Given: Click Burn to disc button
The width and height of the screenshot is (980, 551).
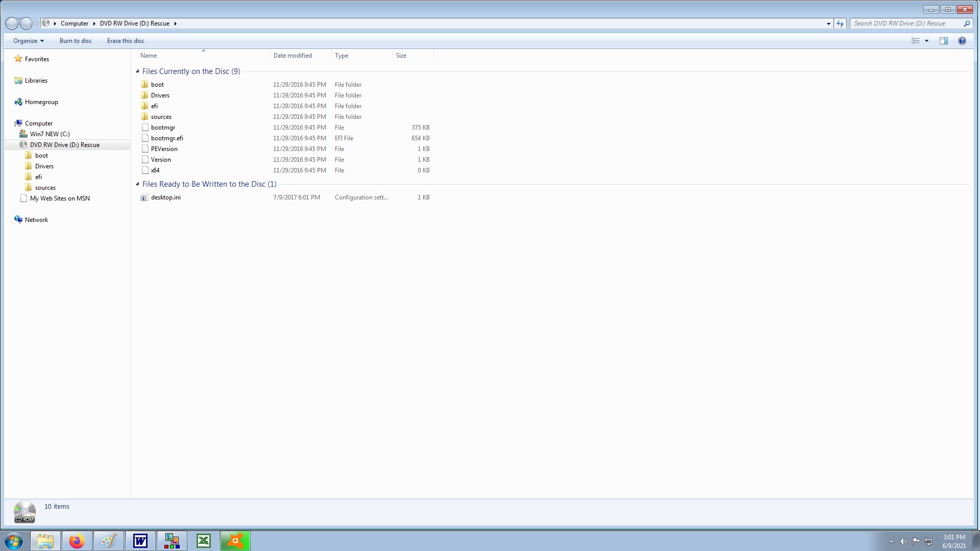Looking at the screenshot, I should click(x=76, y=41).
